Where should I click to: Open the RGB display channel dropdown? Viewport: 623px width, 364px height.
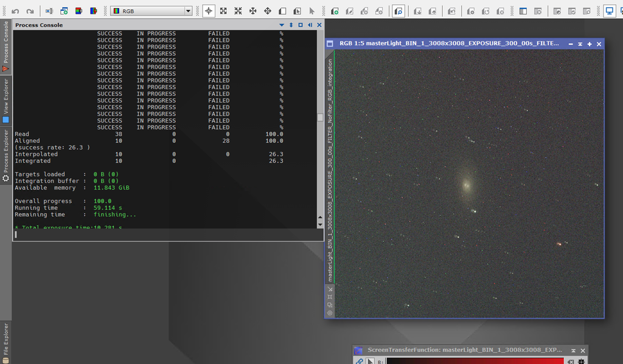(x=151, y=11)
